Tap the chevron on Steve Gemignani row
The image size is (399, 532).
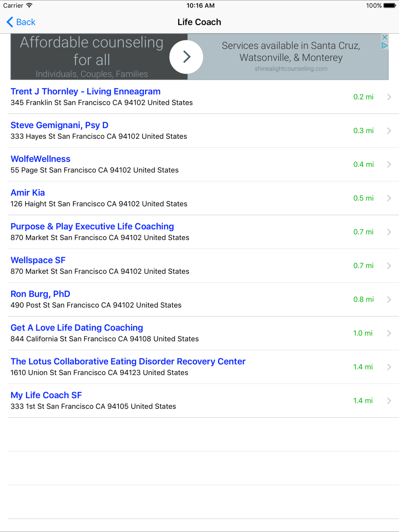pos(389,131)
